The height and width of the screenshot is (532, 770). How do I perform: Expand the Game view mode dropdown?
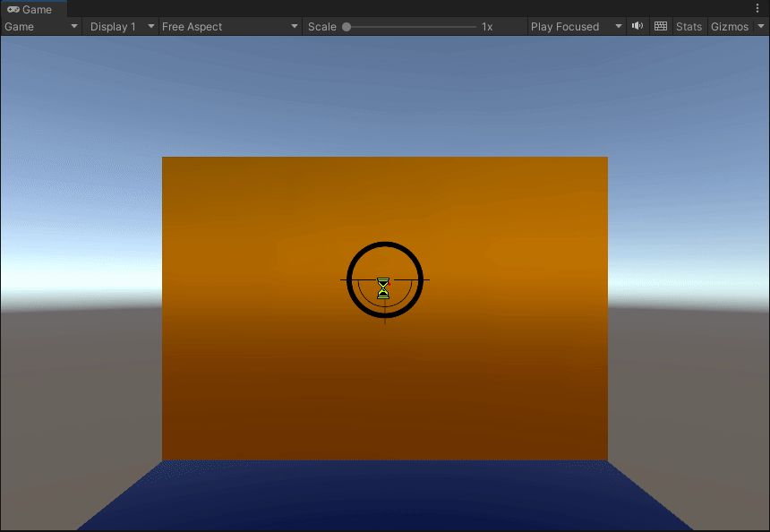[40, 26]
